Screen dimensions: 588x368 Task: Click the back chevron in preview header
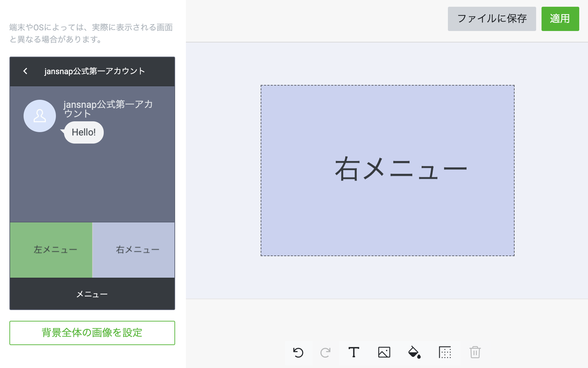tap(25, 71)
